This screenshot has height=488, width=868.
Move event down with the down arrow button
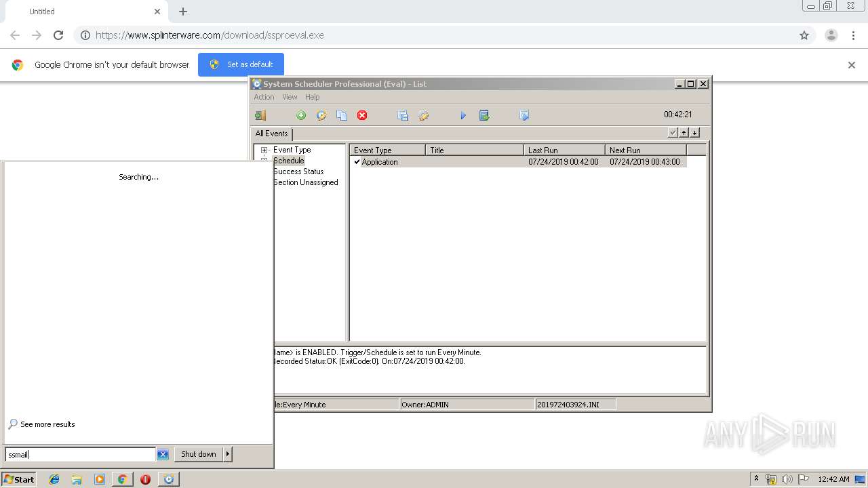tap(694, 133)
